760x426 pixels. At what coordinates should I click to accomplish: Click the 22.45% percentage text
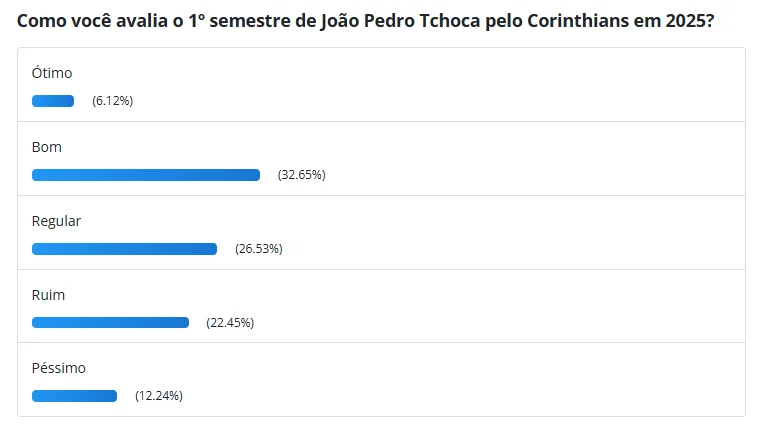tap(230, 323)
